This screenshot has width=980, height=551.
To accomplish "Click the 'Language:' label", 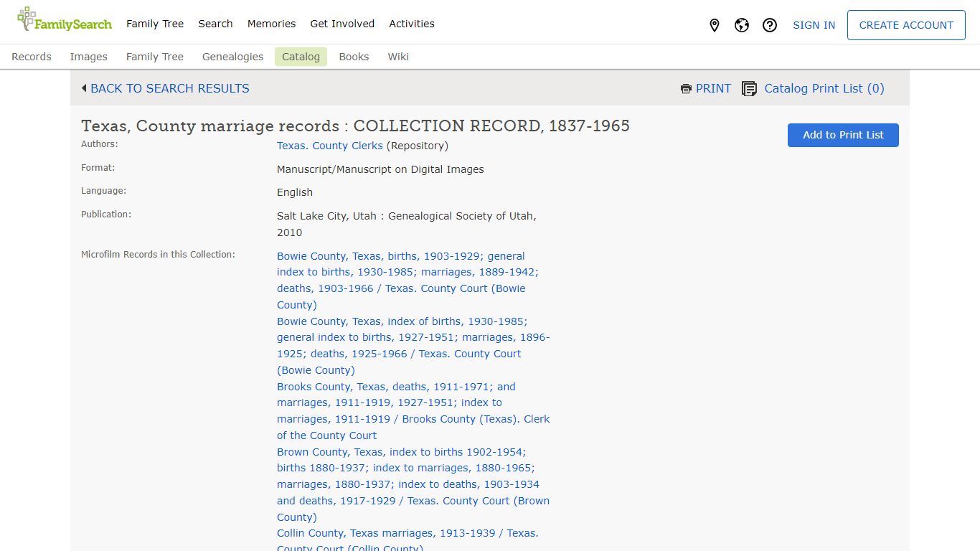I will pos(104,191).
